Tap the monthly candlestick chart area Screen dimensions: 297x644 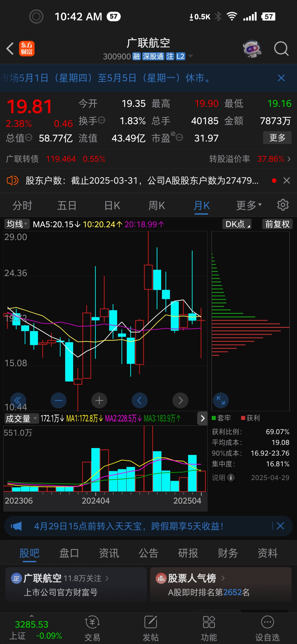[105, 321]
